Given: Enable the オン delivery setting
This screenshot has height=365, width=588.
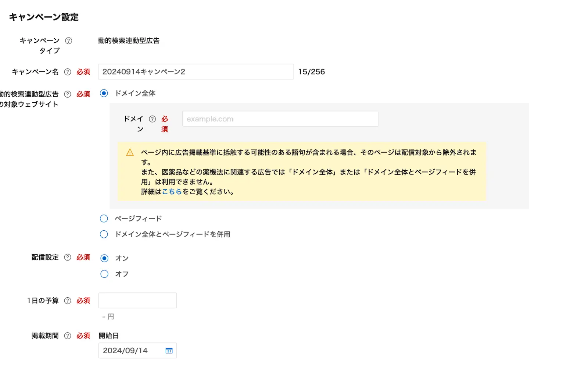Looking at the screenshot, I should click(x=104, y=258).
